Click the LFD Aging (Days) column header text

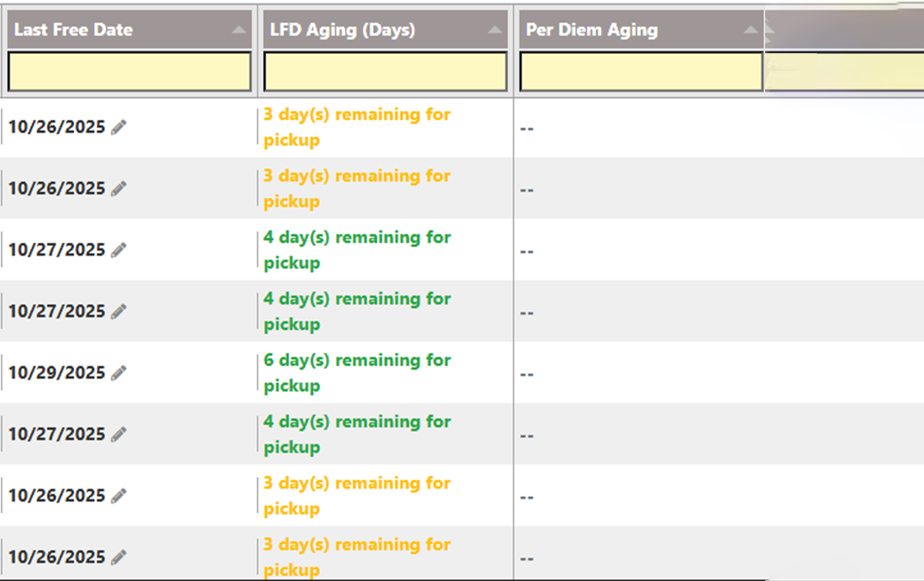click(x=342, y=30)
